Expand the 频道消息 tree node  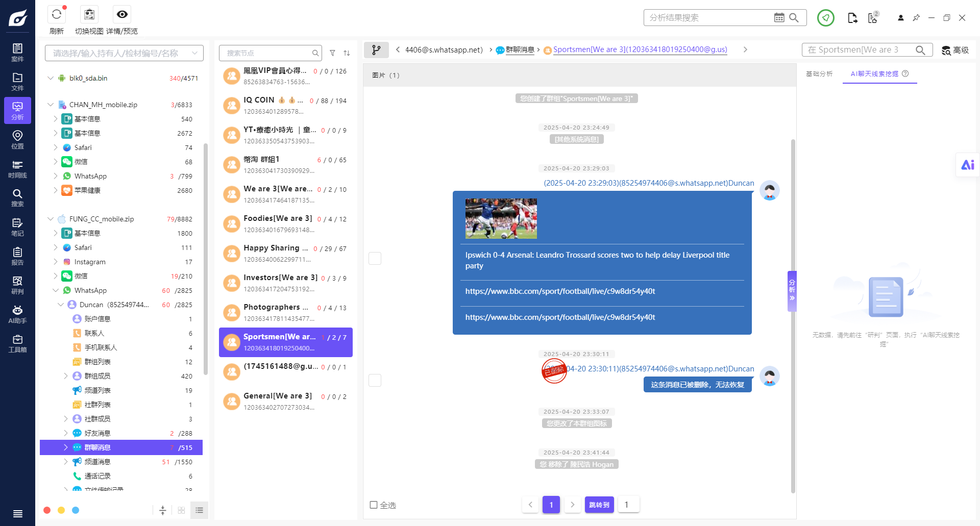pyautogui.click(x=66, y=462)
